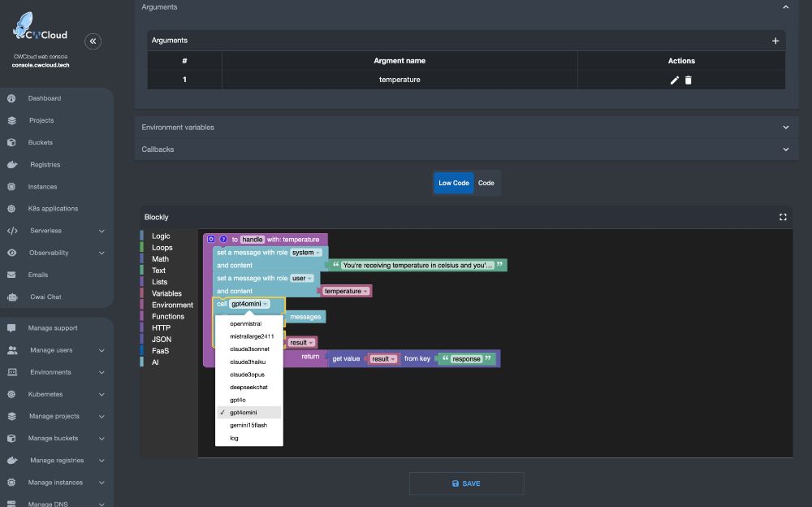Open the user role dropdown in block
Image resolution: width=812 pixels, height=507 pixels.
302,279
